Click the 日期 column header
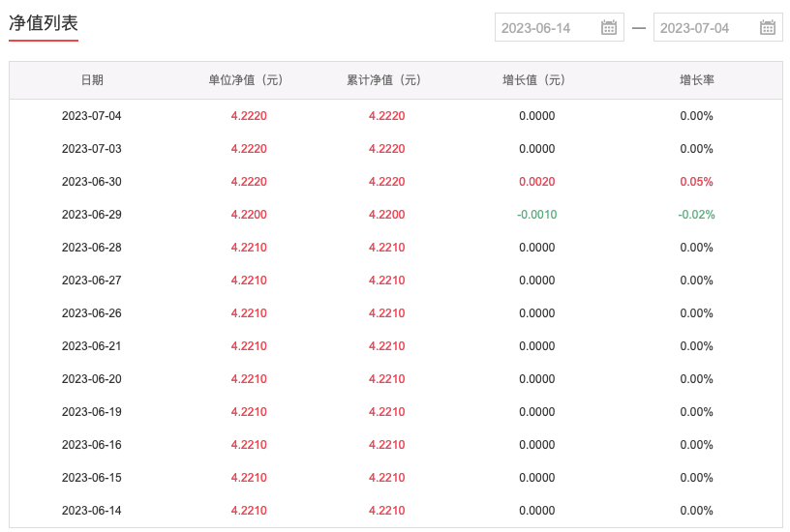The image size is (790, 532). coord(92,80)
